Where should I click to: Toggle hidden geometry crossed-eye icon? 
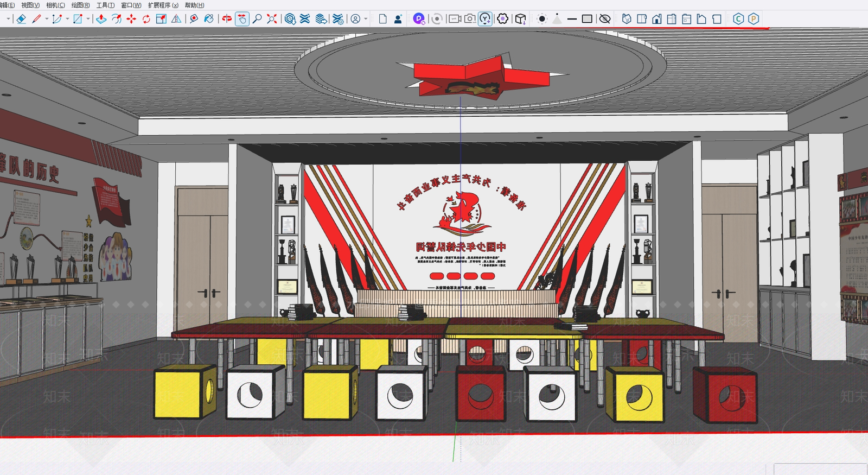(x=605, y=19)
